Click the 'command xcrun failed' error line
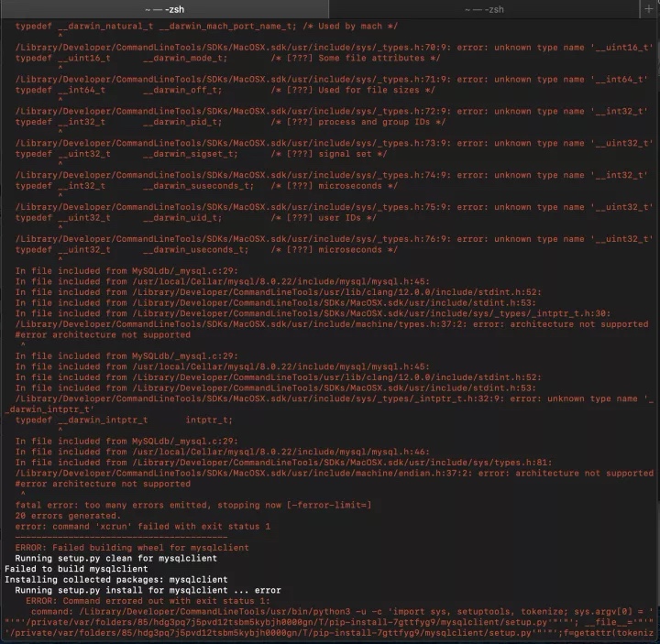 (x=142, y=527)
